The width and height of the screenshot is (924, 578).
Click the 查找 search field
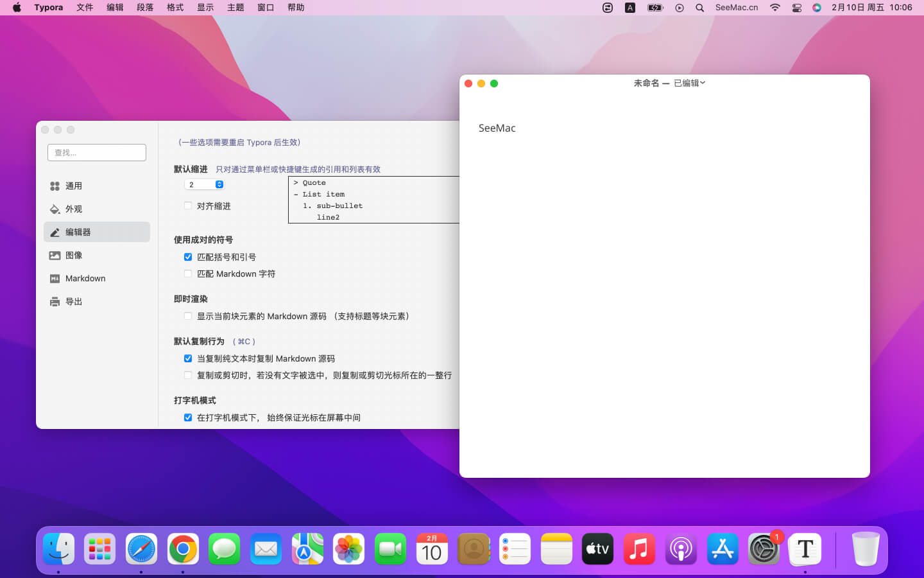[x=97, y=153]
